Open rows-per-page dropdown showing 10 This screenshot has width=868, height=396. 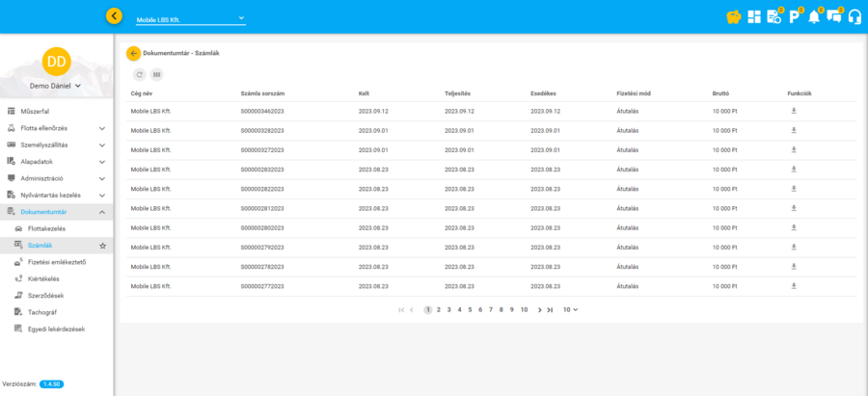570,309
